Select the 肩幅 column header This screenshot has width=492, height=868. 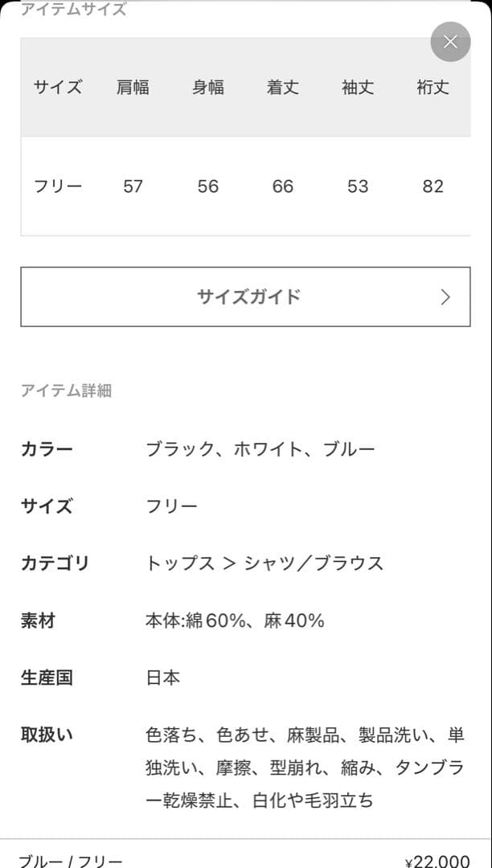[x=133, y=88]
